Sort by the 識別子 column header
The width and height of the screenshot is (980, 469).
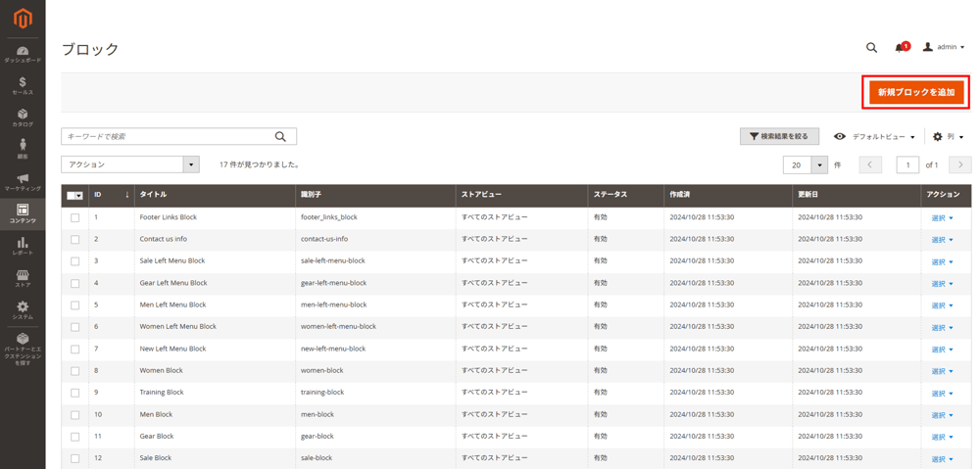375,195
